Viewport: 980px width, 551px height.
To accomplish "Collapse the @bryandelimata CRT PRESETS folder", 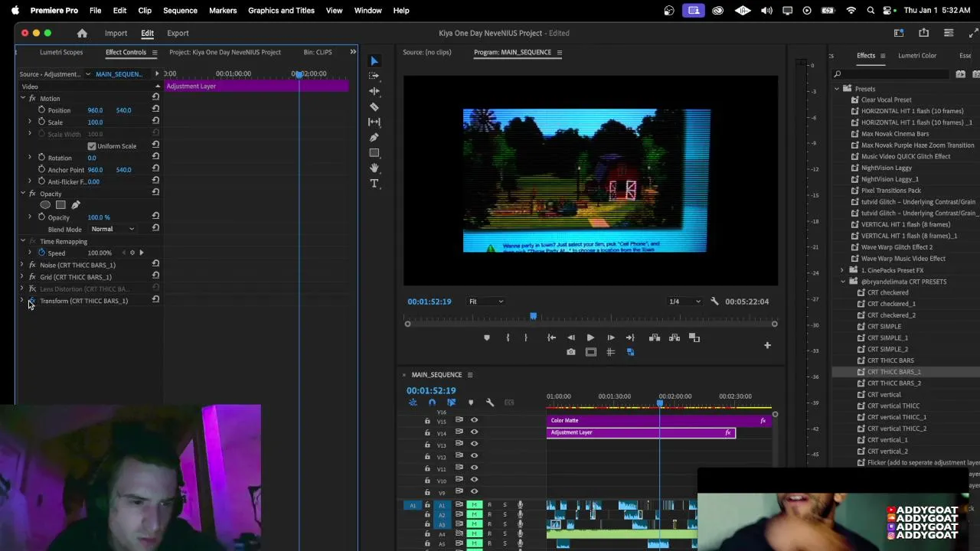I will coord(843,282).
